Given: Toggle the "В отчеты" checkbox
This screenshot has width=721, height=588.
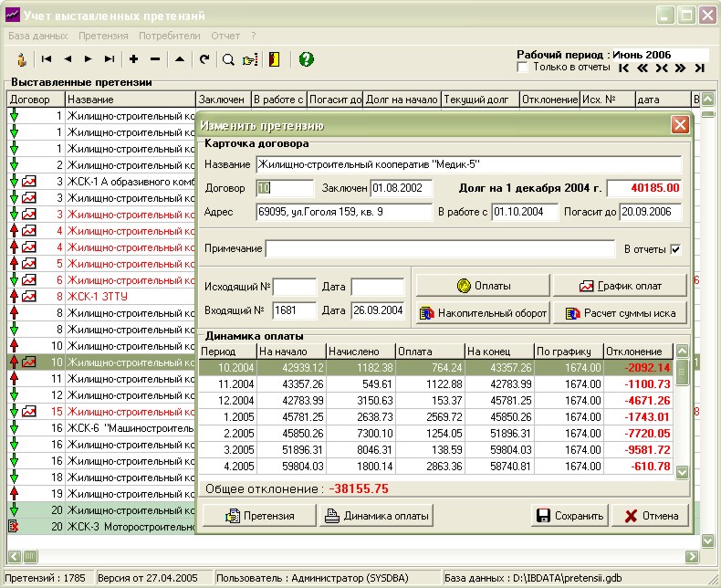Looking at the screenshot, I should [x=675, y=249].
